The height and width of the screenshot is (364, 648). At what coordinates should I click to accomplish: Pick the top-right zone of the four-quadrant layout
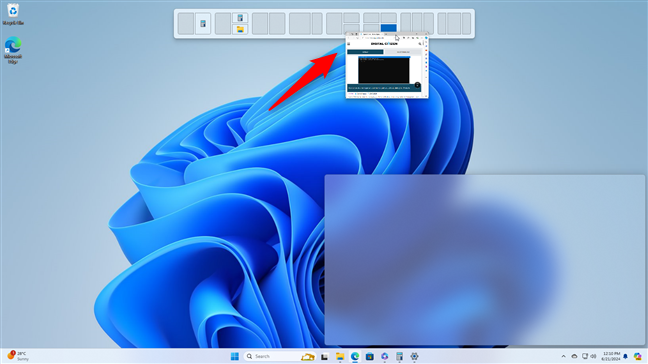point(388,18)
